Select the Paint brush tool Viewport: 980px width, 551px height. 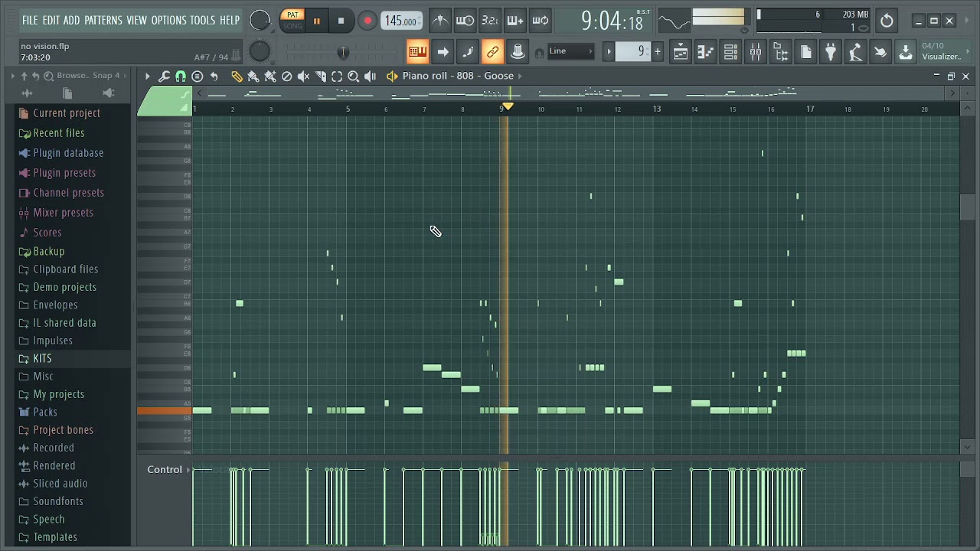[253, 76]
